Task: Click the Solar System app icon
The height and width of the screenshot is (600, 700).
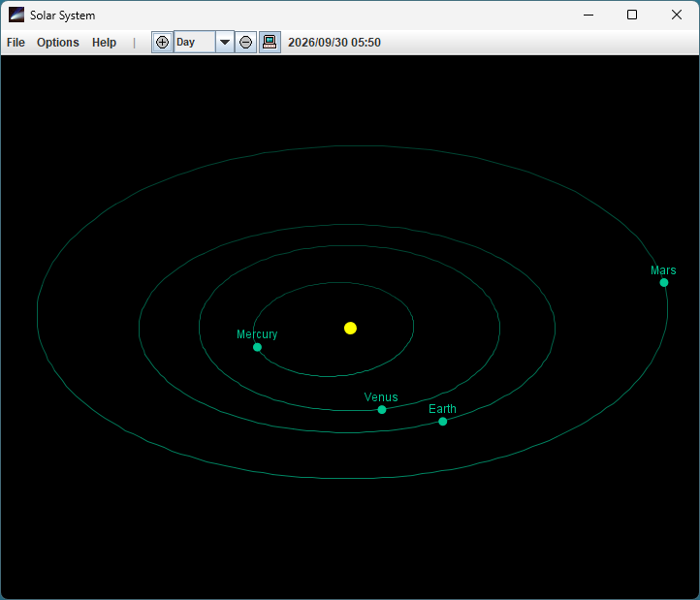Action: click(x=16, y=15)
